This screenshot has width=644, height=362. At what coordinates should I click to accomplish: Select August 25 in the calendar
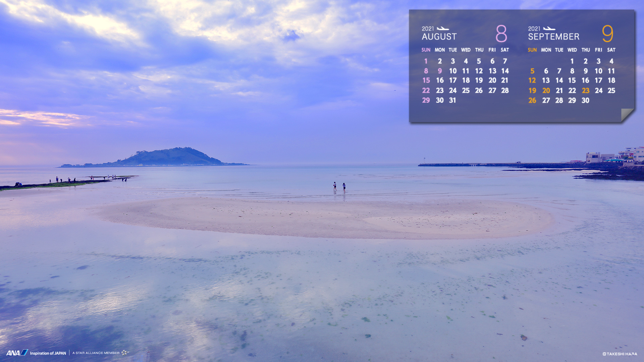(466, 90)
